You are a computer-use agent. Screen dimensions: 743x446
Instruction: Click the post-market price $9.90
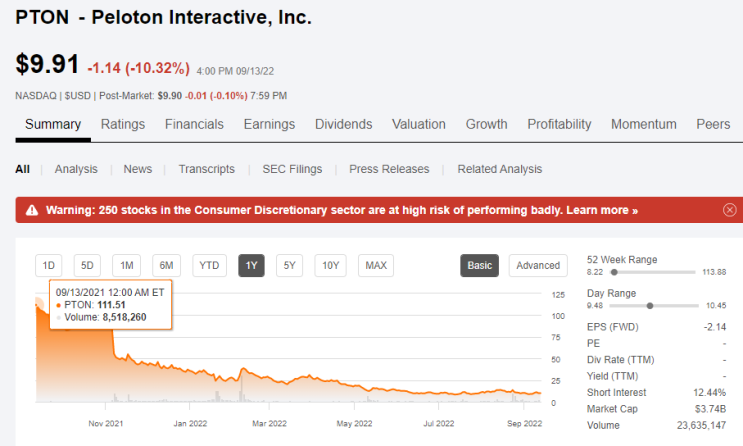(x=170, y=96)
